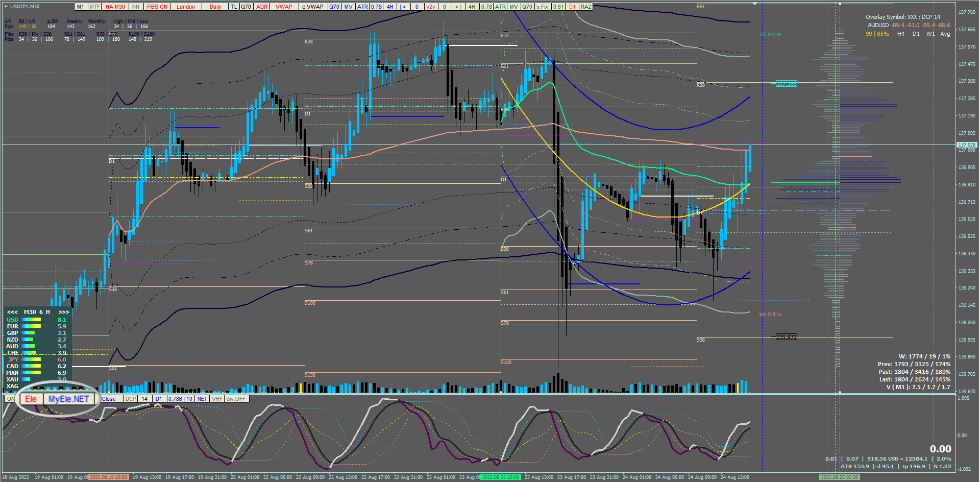Click the green 0.78 button
This screenshot has width=980, height=482.
pos(486,7)
